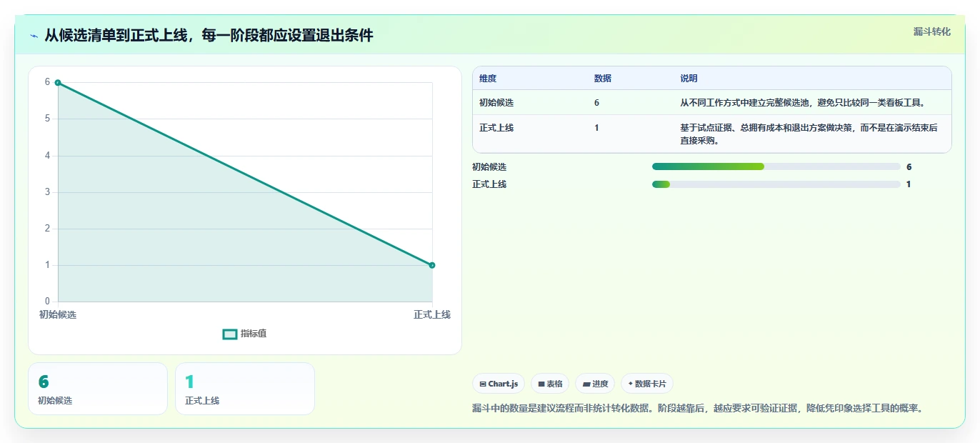The width and height of the screenshot is (980, 443).
Task: Click the 指标值 legend text
Action: (254, 334)
